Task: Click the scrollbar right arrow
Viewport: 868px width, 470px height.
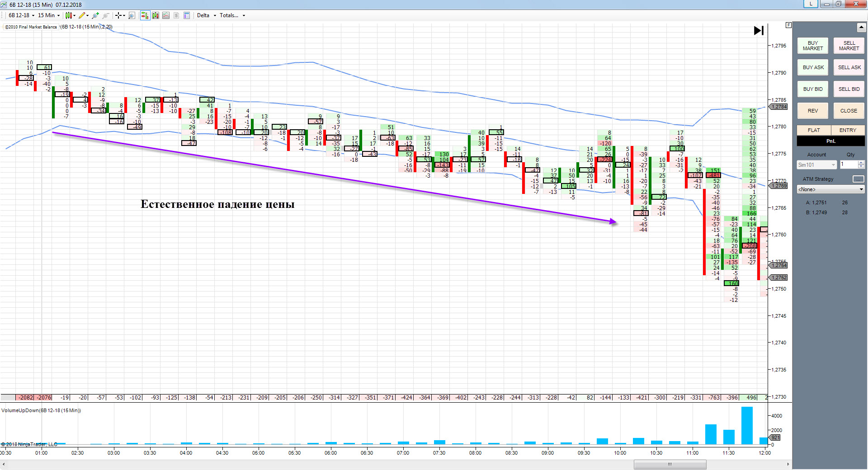Action: pos(788,464)
